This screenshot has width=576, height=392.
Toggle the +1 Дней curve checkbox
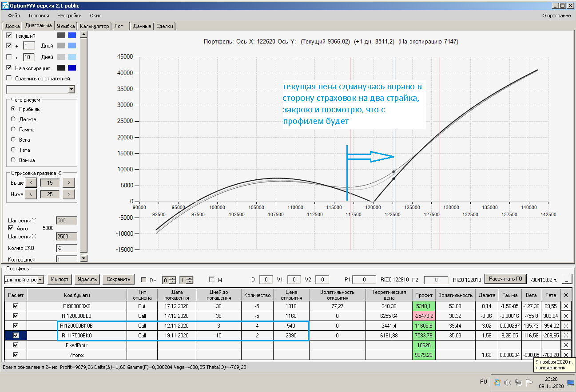[x=9, y=46]
